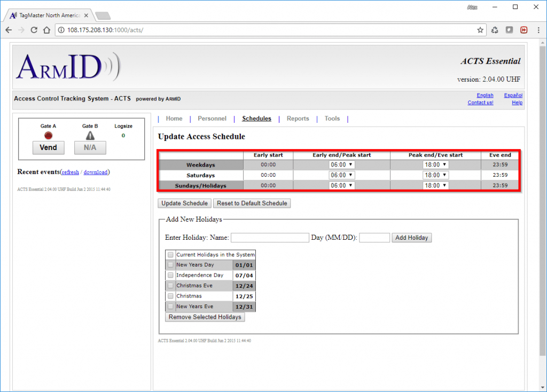Open the Reports tab
The width and height of the screenshot is (547, 392).
[298, 119]
